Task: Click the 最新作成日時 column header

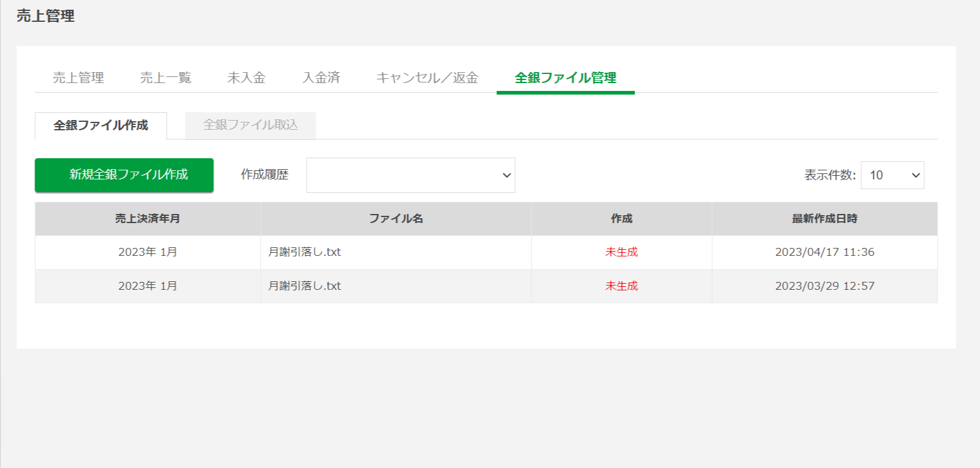Action: pos(825,219)
